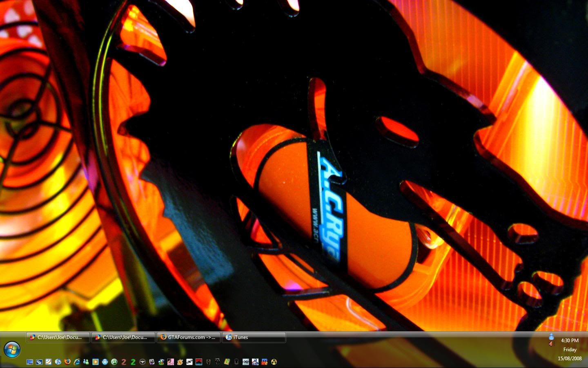Switch to second C:\Users\Joe\Docu... window
This screenshot has height=368, width=588.
click(x=123, y=337)
